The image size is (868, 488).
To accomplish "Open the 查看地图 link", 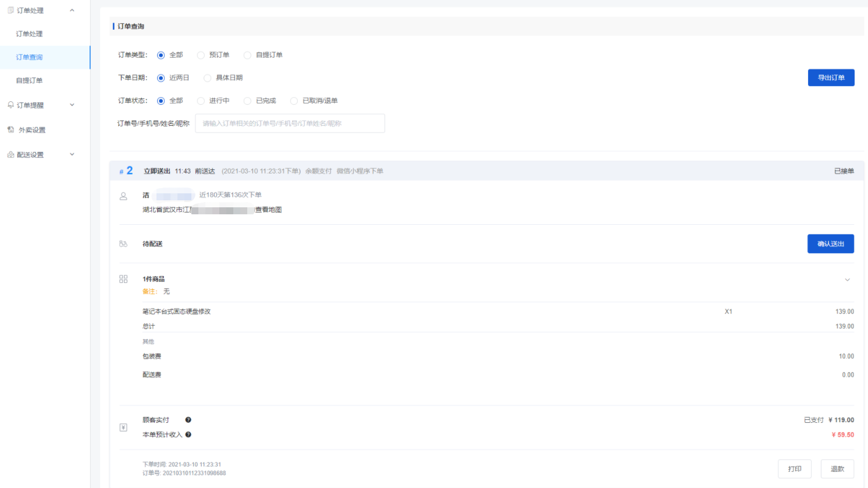I will (268, 210).
